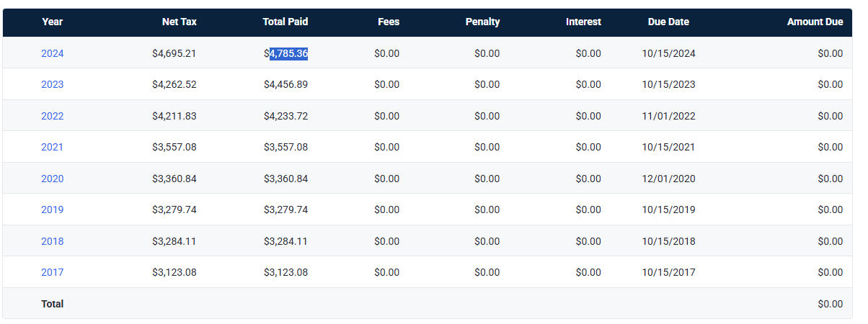Open the 2017 tax year link
Image resolution: width=868 pixels, height=324 pixels.
(52, 272)
